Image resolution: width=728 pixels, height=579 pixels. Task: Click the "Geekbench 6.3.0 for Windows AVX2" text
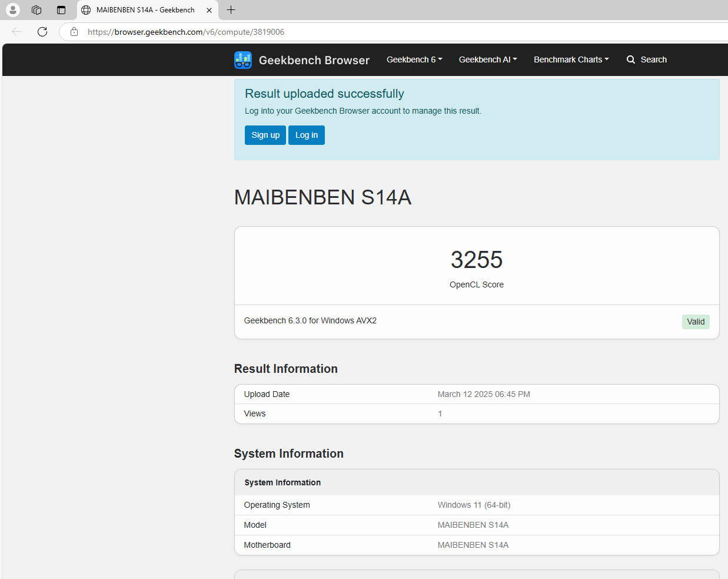(310, 320)
